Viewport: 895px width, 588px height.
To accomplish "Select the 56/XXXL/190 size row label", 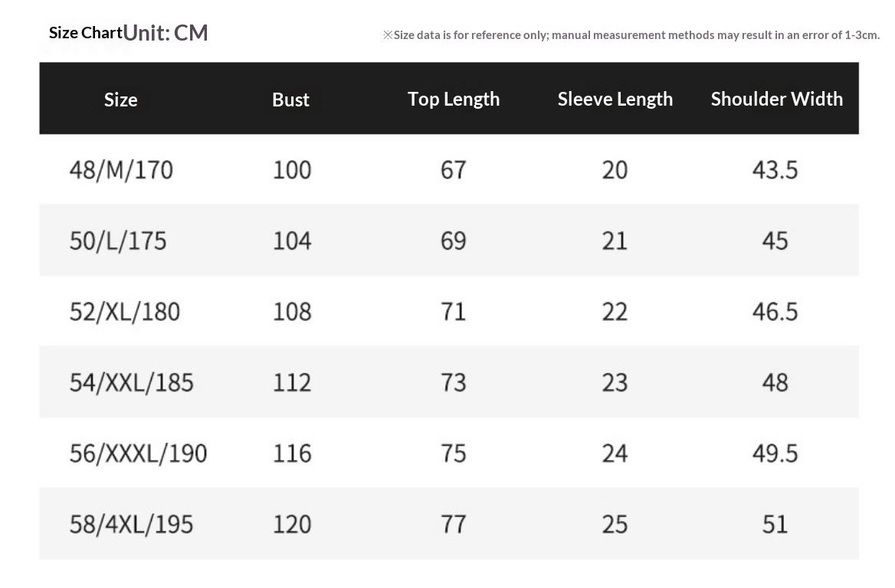I will [x=139, y=453].
